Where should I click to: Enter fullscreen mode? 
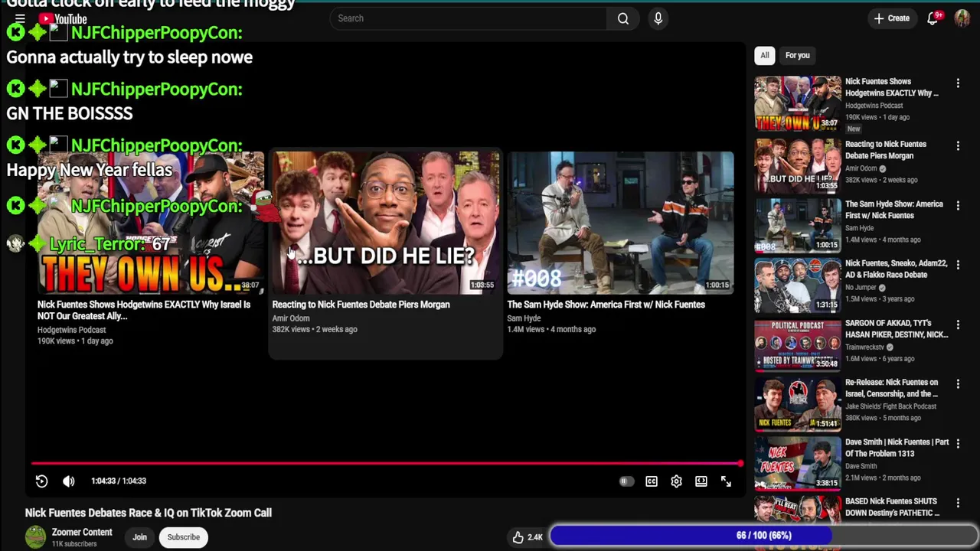726,481
